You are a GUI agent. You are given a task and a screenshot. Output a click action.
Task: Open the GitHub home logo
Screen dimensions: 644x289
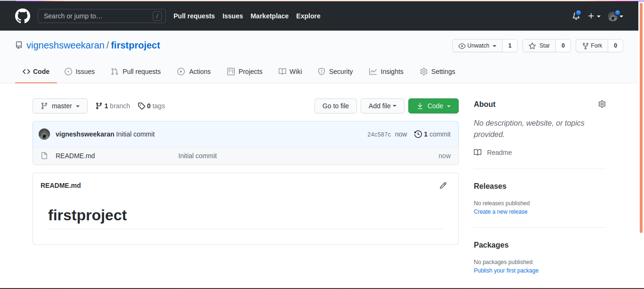[23, 16]
